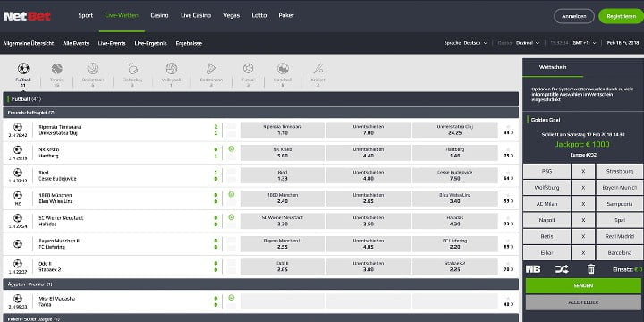Click the trash icon to clear selections
This screenshot has width=644, height=322.
click(x=590, y=269)
